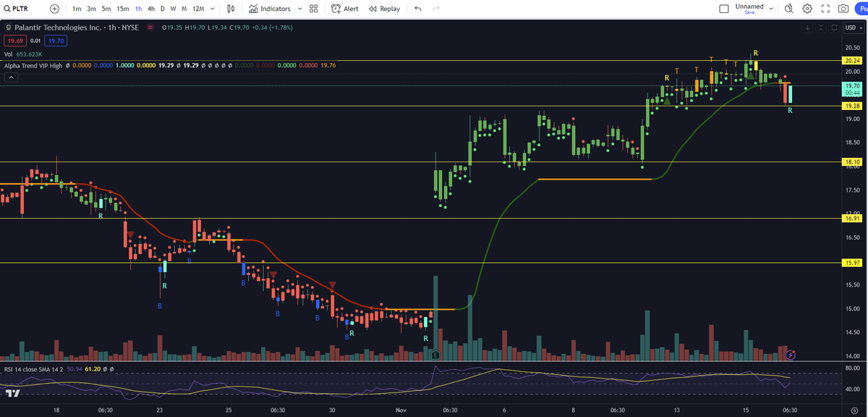Screen dimensions: 868x417
Task: Start bar Replay mode
Action: 383,9
